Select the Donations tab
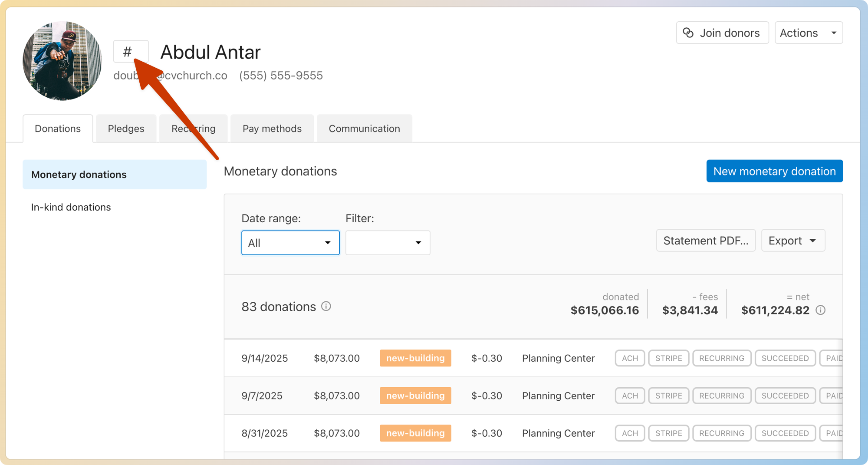The image size is (868, 465). coord(58,129)
